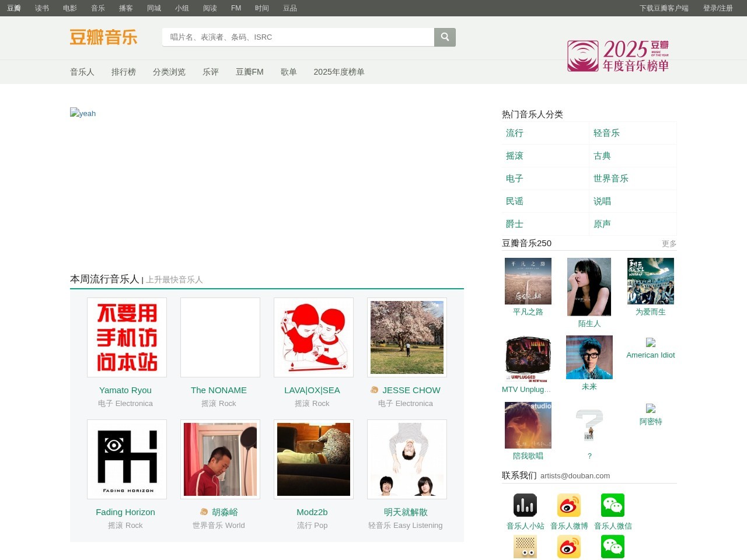Screen dimensions: 747x560
Task: Open Fading Horizon artist thumbnail
Action: tap(127, 459)
